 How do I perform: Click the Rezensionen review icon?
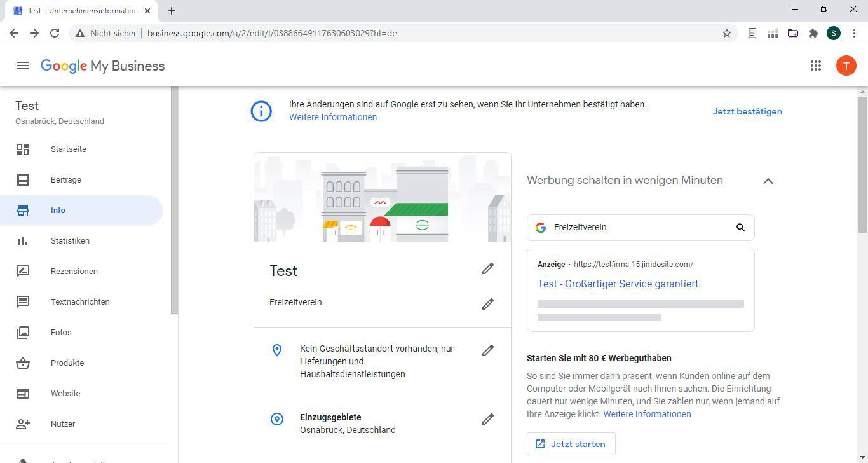click(23, 272)
